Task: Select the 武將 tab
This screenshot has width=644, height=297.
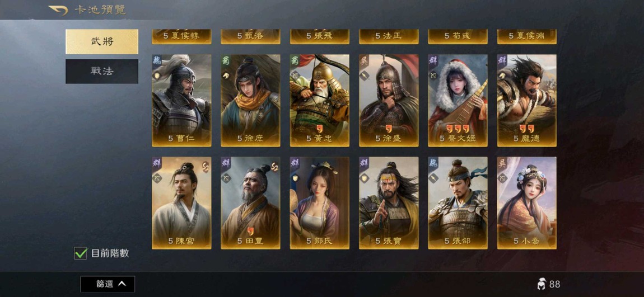Action: [102, 41]
